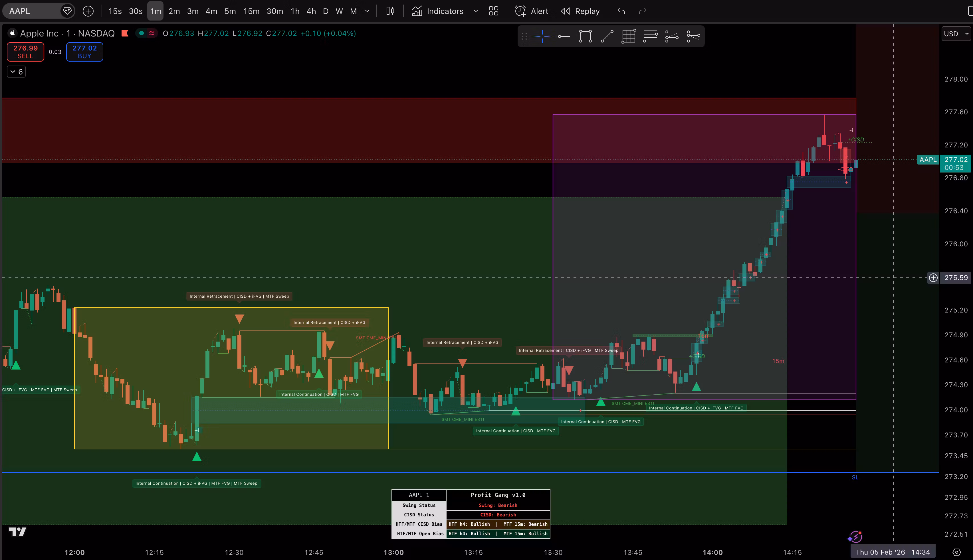Collapse the indicators legend showing 6
The width and height of the screenshot is (973, 560).
(16, 72)
